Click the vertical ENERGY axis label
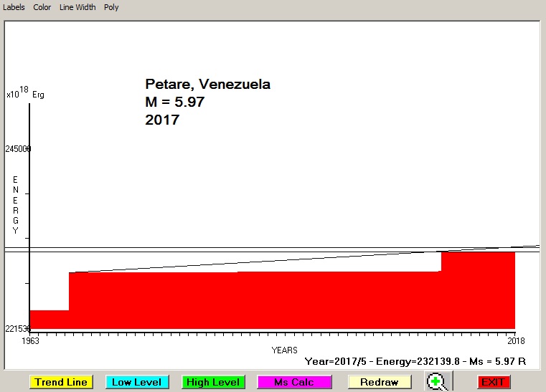The height and width of the screenshot is (392, 546). click(16, 205)
